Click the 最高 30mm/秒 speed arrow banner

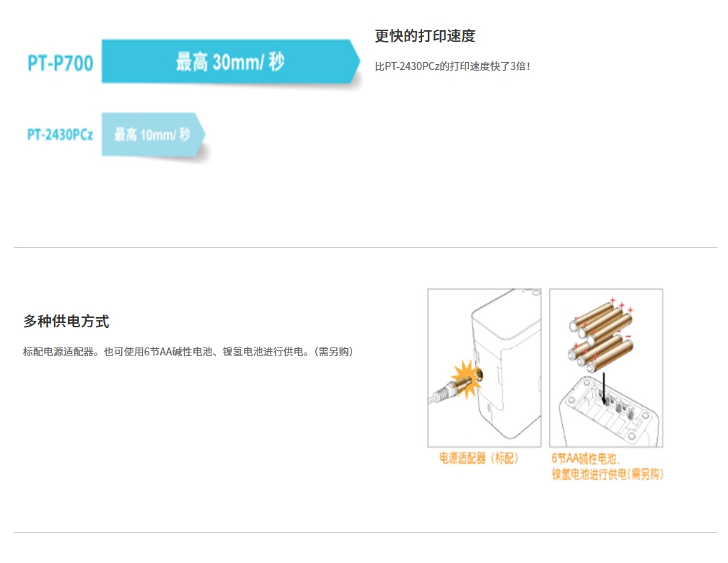coord(231,62)
